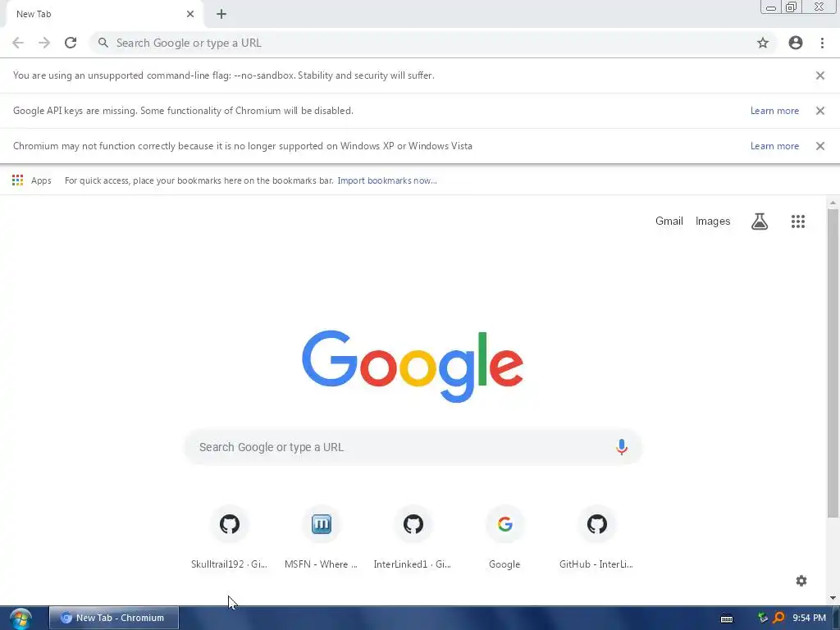
Task: Click the address bar URL field
Action: pyautogui.click(x=433, y=43)
